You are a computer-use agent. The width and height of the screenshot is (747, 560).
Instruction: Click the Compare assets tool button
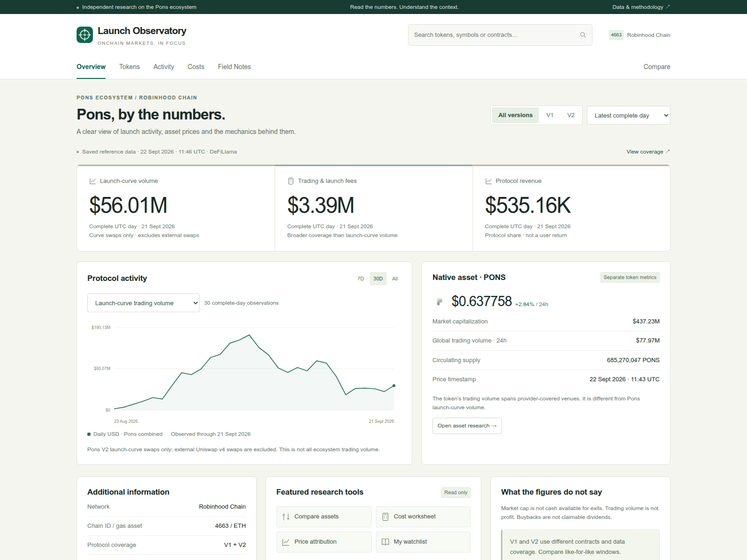(x=324, y=517)
